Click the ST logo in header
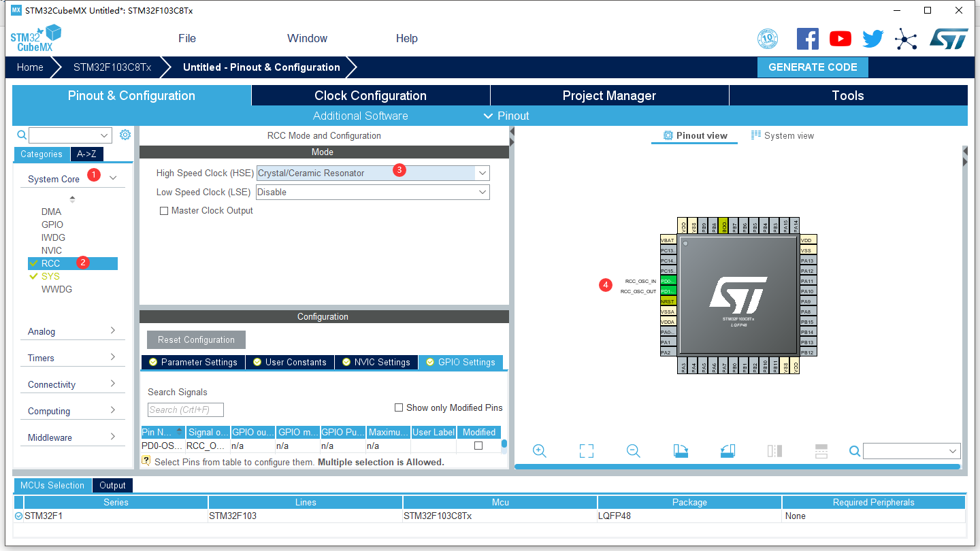Screen dimensions: 980x551 (949, 39)
